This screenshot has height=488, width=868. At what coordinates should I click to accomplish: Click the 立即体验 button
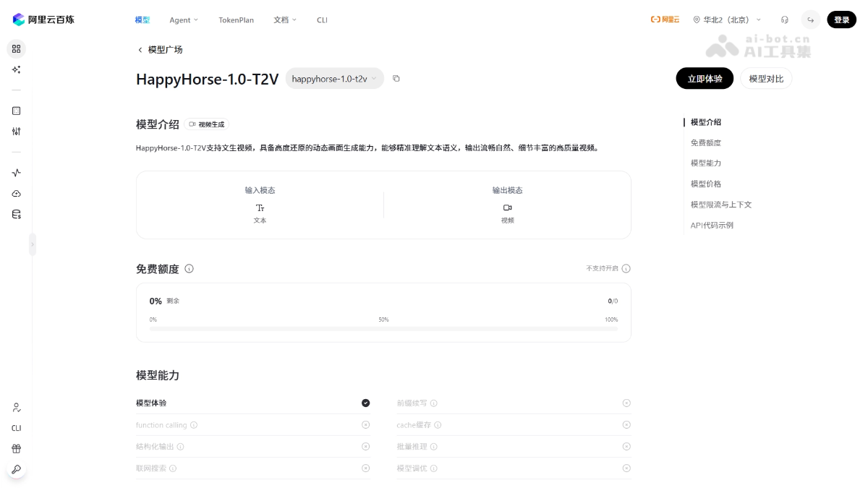coord(705,78)
